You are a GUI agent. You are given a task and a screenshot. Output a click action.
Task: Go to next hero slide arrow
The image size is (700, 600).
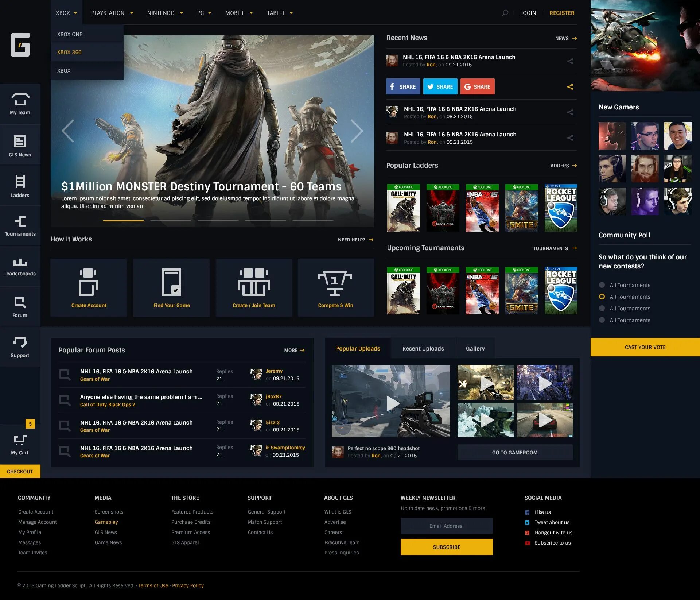357,131
